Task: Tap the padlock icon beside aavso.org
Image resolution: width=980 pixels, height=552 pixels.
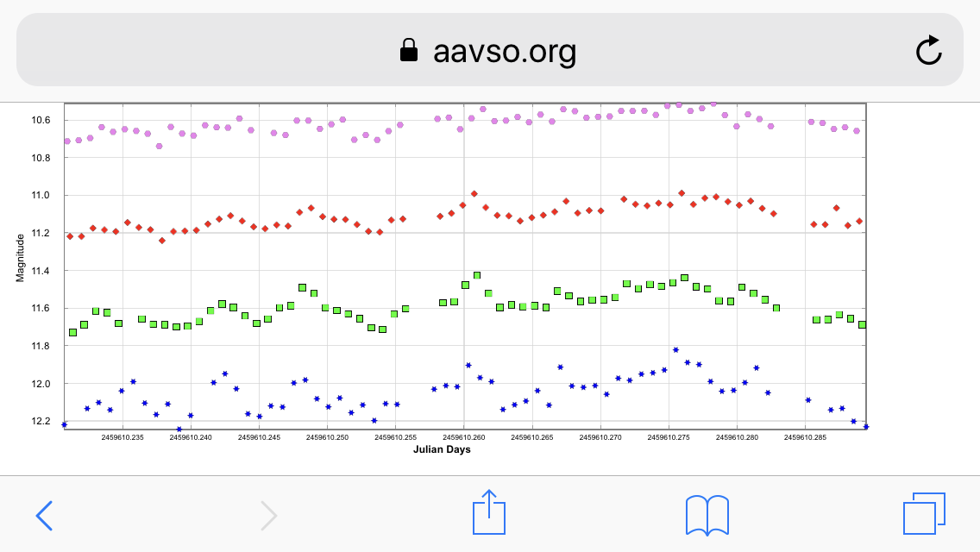Action: (409, 52)
